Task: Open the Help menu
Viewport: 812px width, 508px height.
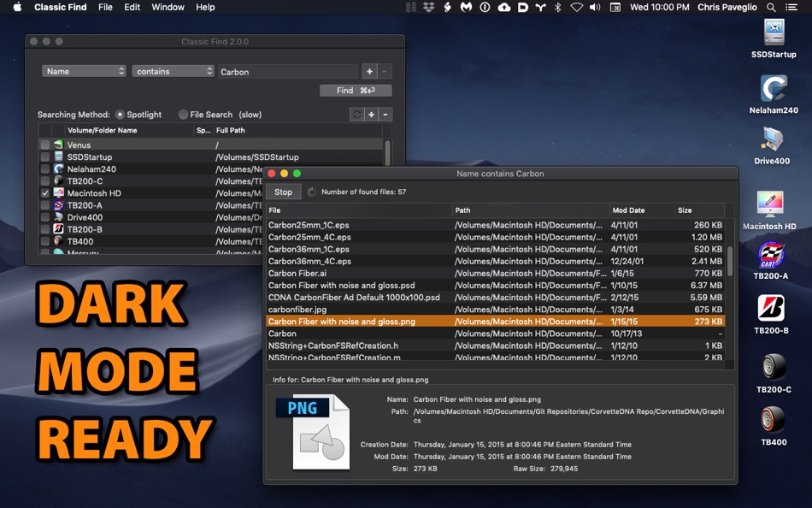Action: coord(205,7)
